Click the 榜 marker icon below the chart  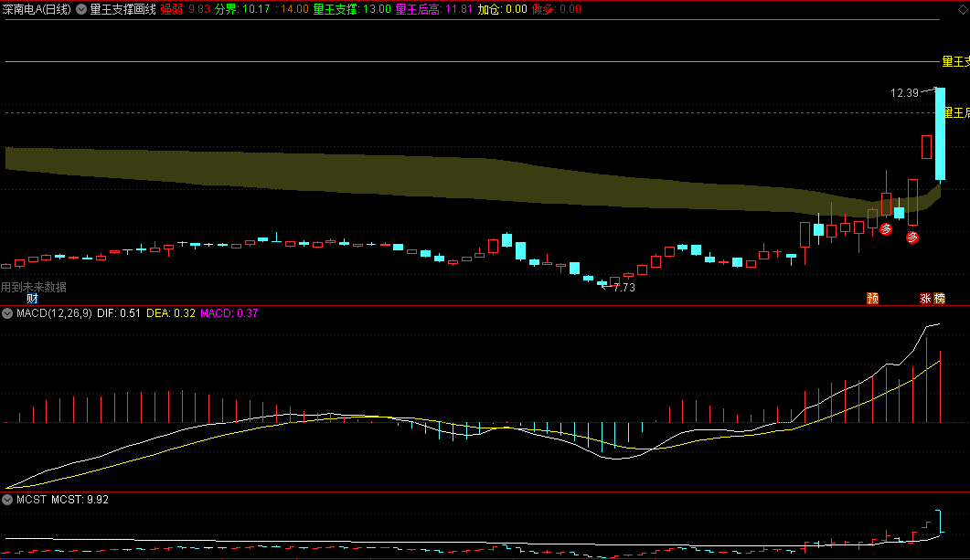click(939, 299)
